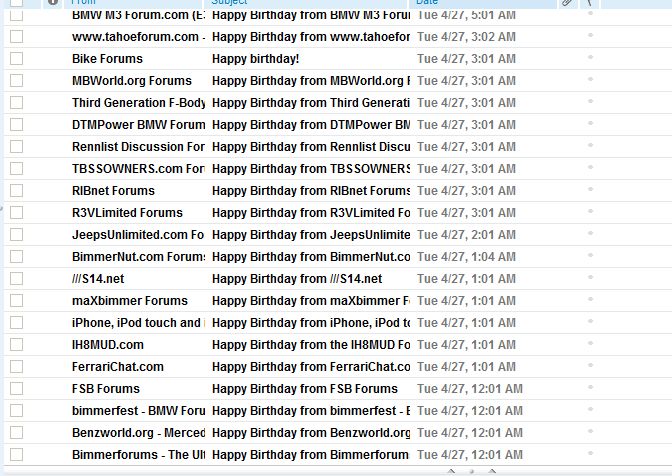Open email from sender maXbimmer Forums
This screenshot has width=672, height=476.
coord(130,301)
